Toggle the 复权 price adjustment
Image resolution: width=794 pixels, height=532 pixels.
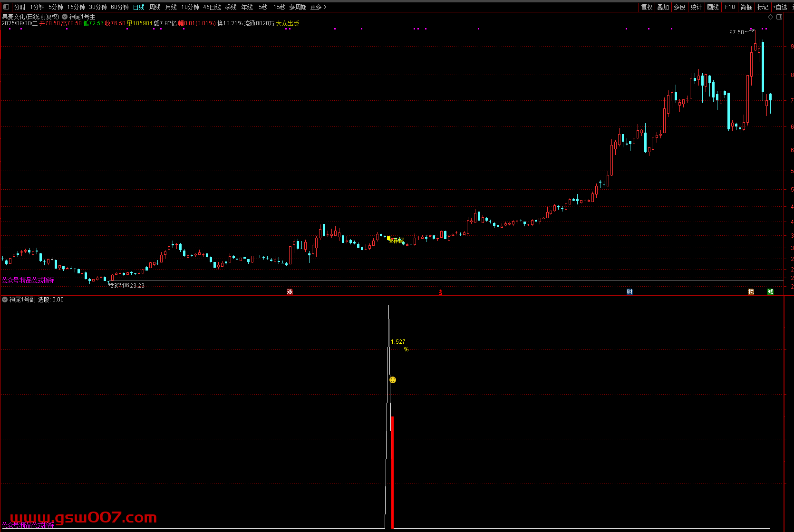tap(647, 7)
